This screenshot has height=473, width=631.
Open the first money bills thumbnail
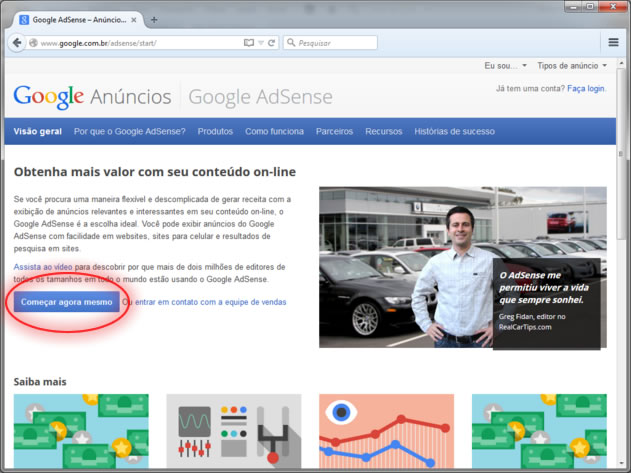click(81, 431)
